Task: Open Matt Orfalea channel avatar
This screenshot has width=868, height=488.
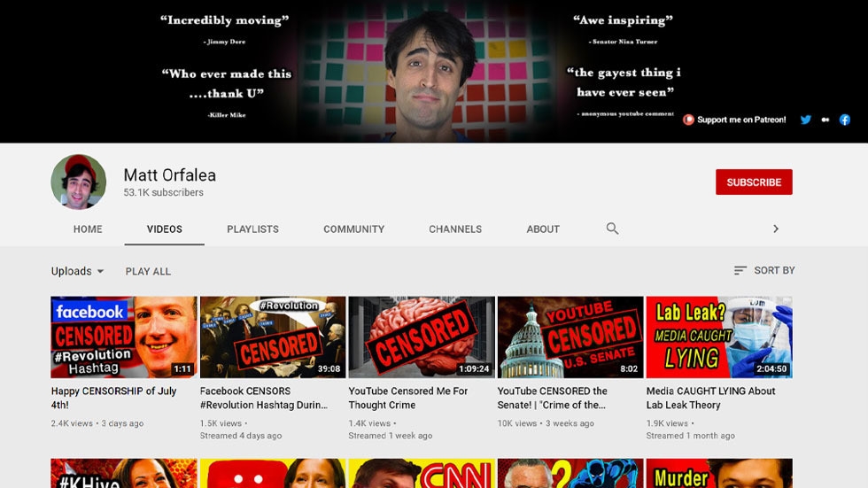Action: (79, 182)
